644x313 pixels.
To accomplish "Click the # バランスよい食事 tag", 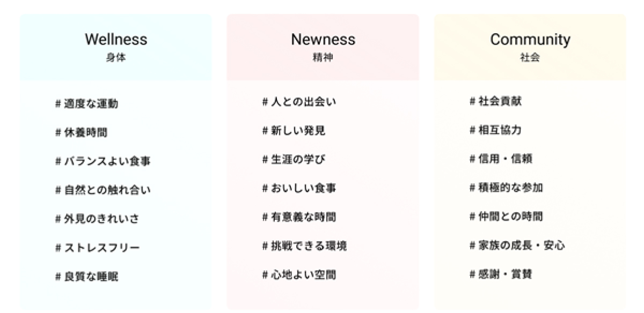I will click(103, 162).
